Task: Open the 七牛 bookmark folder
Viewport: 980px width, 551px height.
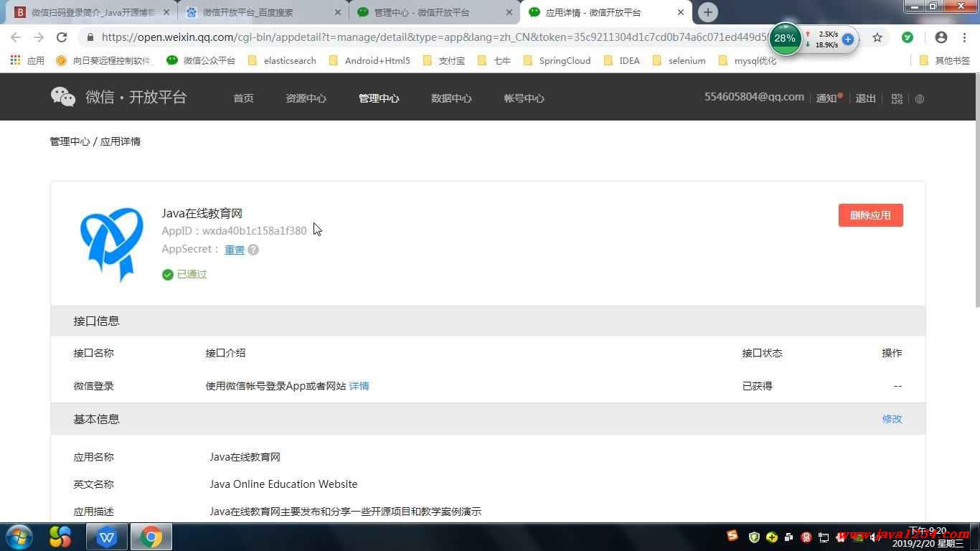Action: 494,61
